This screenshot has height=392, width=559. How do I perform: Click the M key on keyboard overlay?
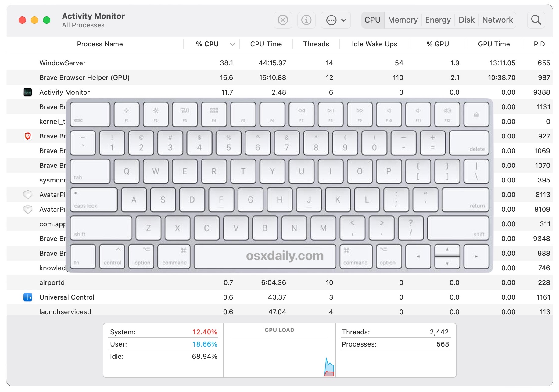[x=323, y=228]
